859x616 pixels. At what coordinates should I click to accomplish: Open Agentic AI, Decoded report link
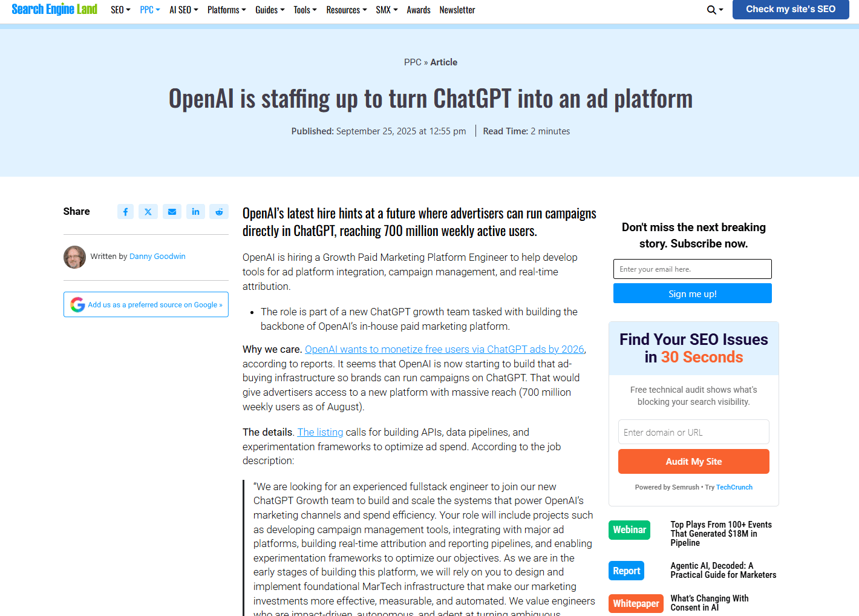[723, 571]
